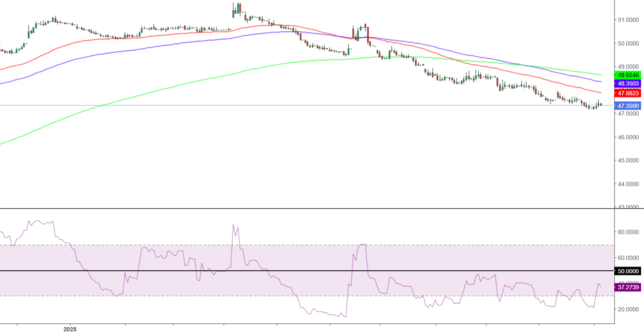
Task: Click the right end of the purple moving average line
Action: [600, 82]
